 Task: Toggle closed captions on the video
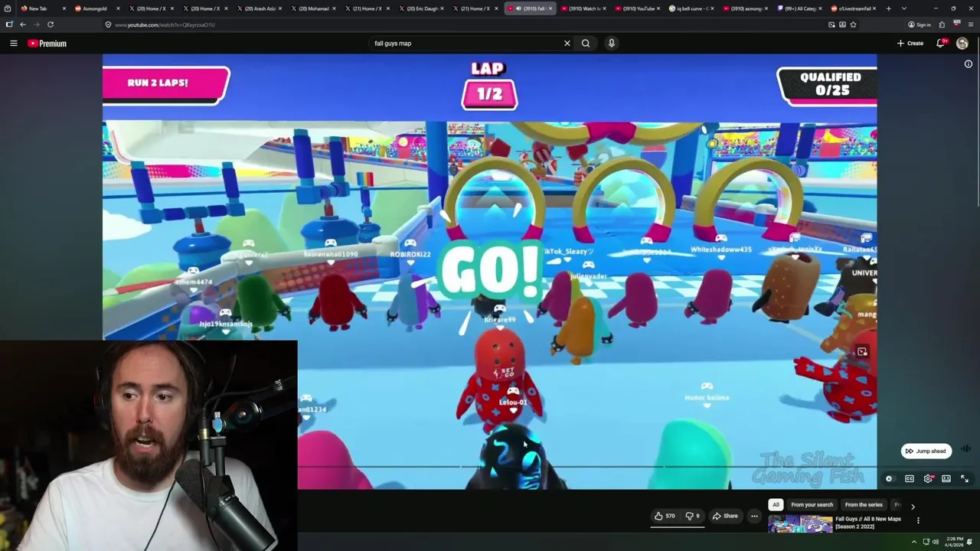[x=909, y=479]
